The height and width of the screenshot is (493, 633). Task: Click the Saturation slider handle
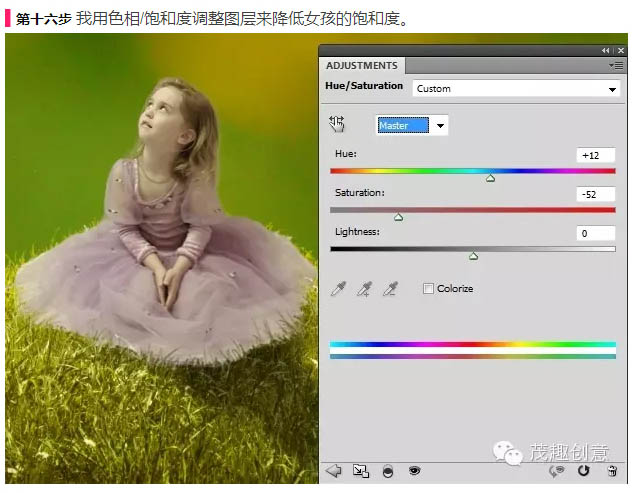pos(398,216)
